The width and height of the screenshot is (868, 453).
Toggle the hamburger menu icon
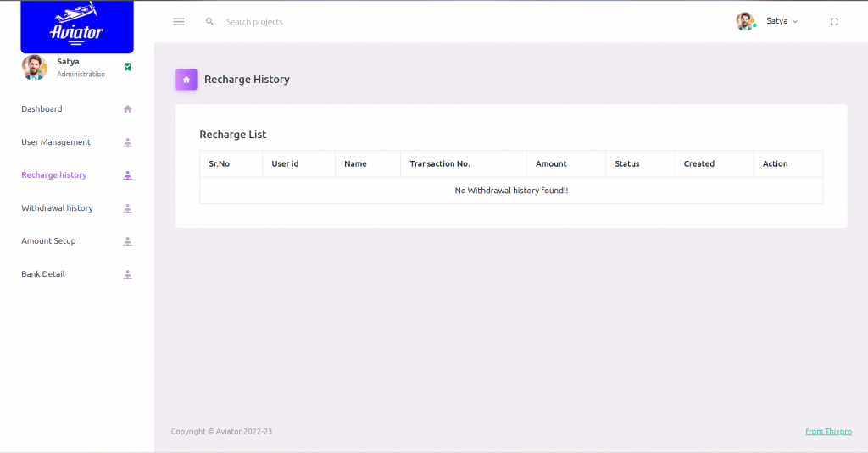coord(179,22)
